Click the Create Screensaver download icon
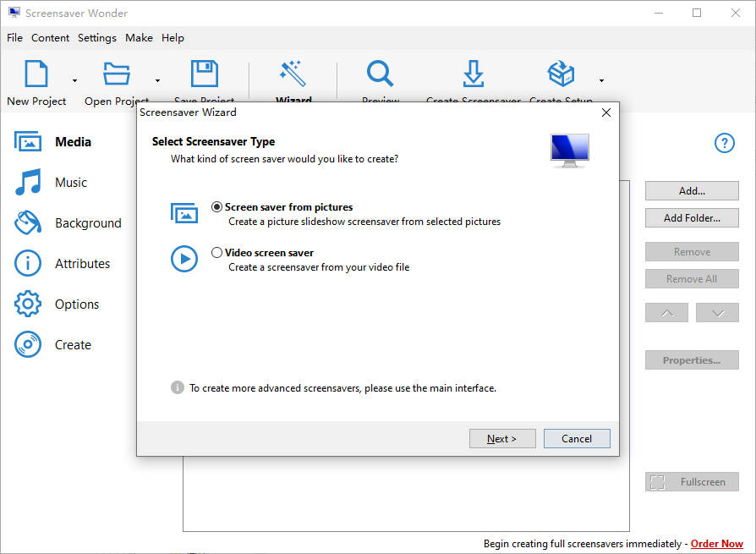This screenshot has width=756, height=554. pos(474,74)
